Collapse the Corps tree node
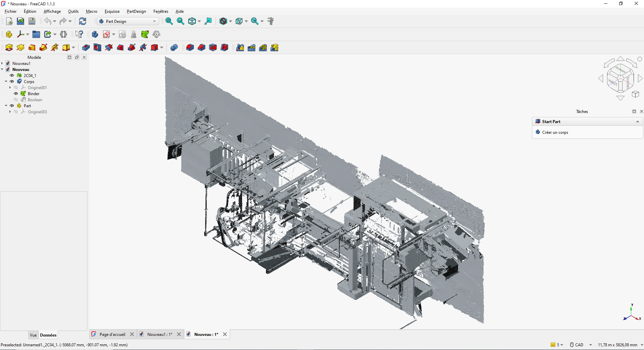This screenshot has width=644, height=350. pos(6,82)
